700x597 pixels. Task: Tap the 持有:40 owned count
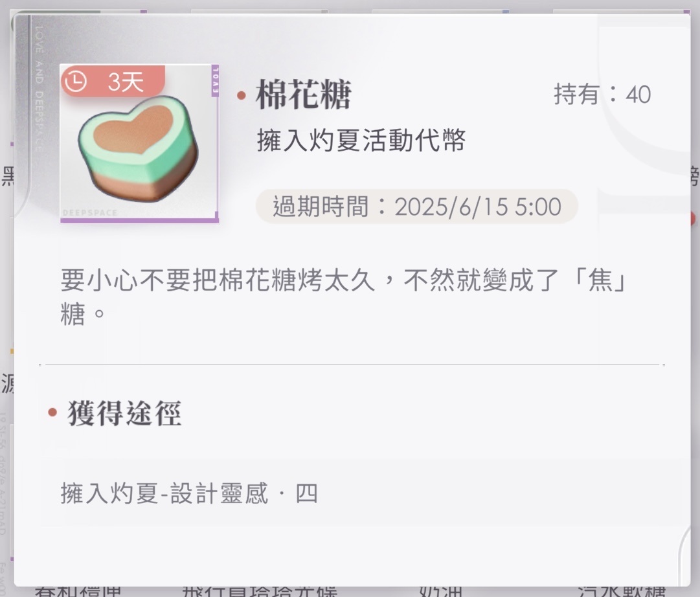click(x=602, y=95)
